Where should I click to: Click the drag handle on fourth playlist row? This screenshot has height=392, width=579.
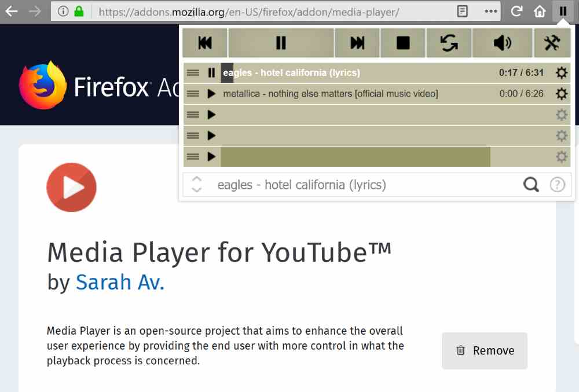(193, 136)
